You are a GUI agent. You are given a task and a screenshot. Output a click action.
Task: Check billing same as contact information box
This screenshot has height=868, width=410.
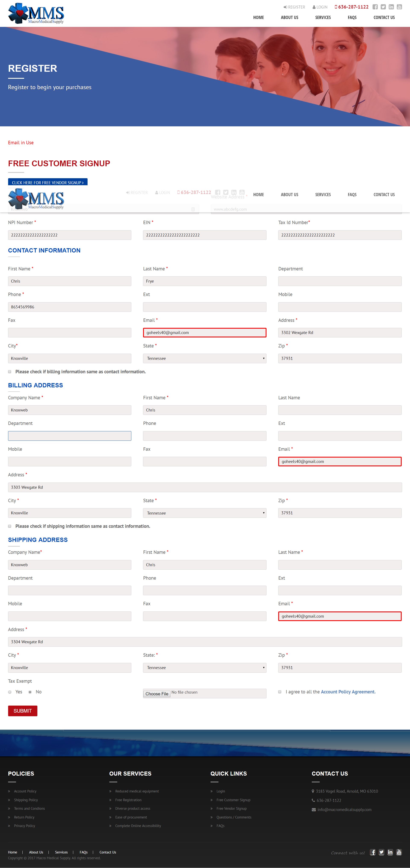click(x=10, y=372)
